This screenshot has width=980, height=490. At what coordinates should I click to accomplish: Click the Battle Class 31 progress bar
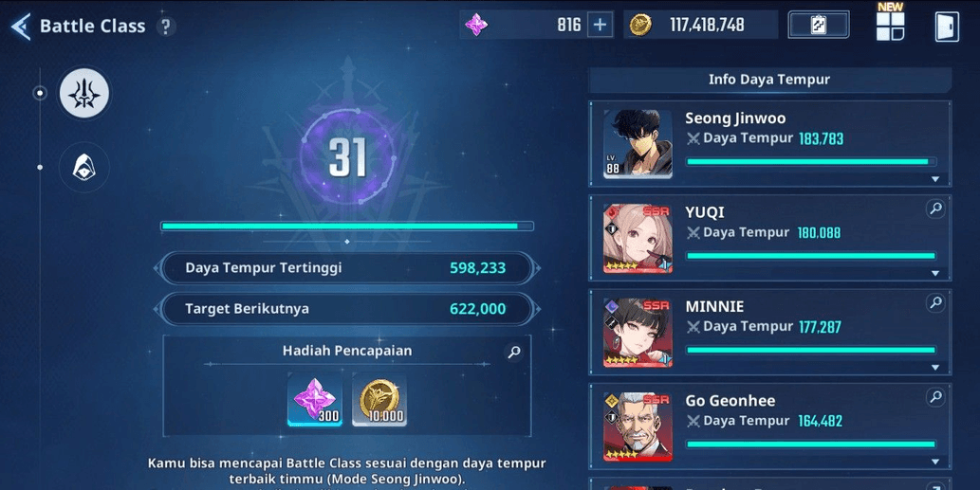(347, 226)
